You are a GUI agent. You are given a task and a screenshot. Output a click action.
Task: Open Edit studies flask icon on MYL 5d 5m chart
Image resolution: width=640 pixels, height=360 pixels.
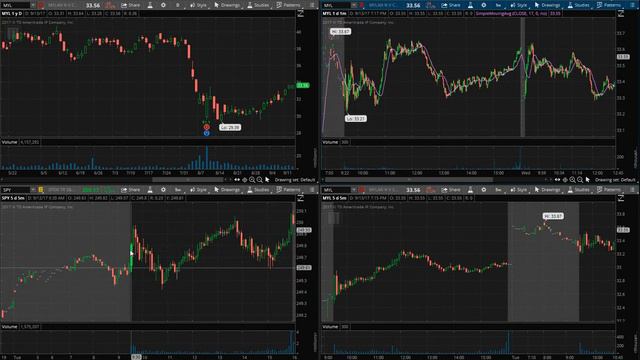[x=471, y=190]
